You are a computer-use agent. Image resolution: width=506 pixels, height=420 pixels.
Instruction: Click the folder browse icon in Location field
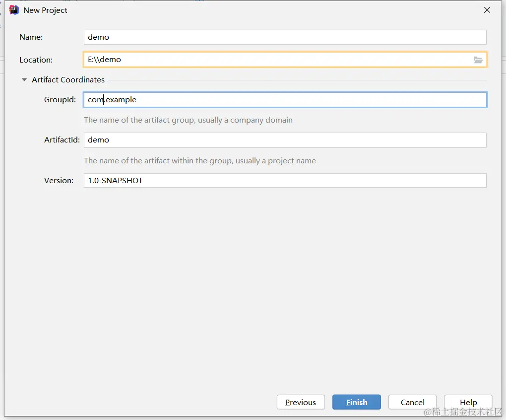point(478,60)
